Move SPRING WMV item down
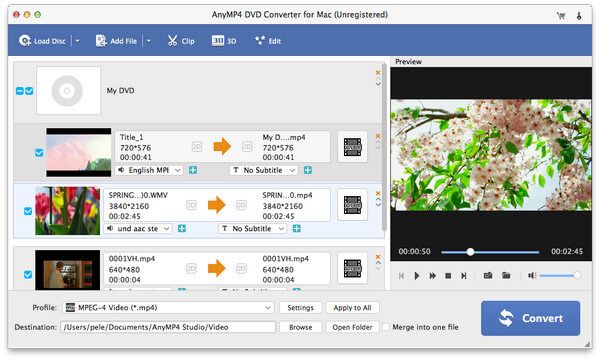The height and width of the screenshot is (360, 600). coord(378,205)
